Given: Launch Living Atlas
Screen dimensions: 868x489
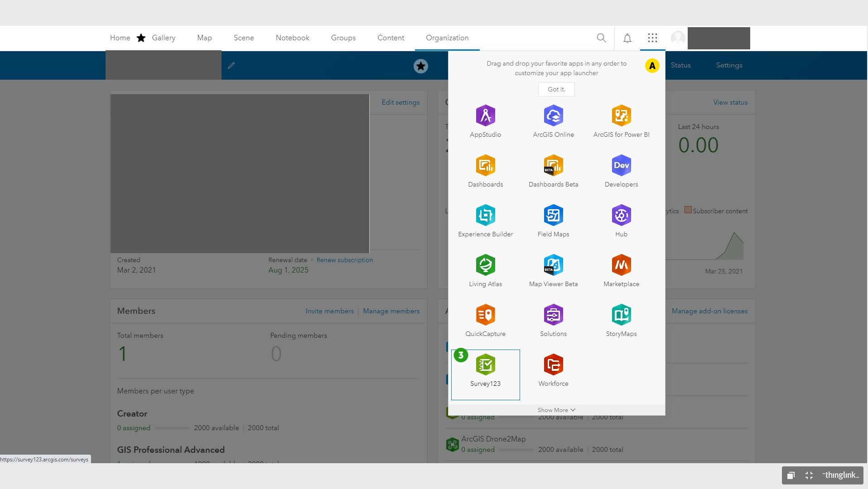Looking at the screenshot, I should coord(485,271).
